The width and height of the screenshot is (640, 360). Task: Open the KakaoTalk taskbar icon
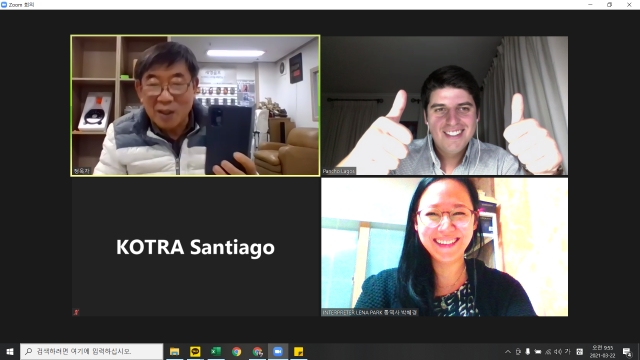[x=195, y=351]
